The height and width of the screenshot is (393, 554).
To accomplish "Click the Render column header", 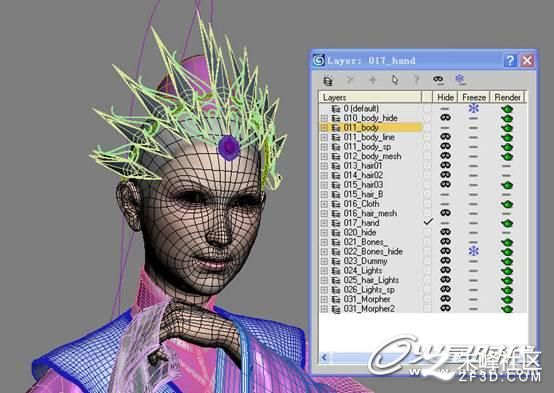I will click(x=507, y=97).
